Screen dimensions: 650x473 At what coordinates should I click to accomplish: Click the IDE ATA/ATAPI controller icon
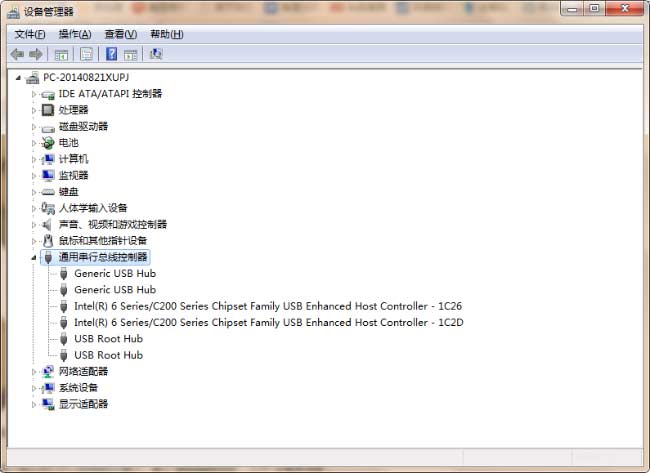click(48, 95)
